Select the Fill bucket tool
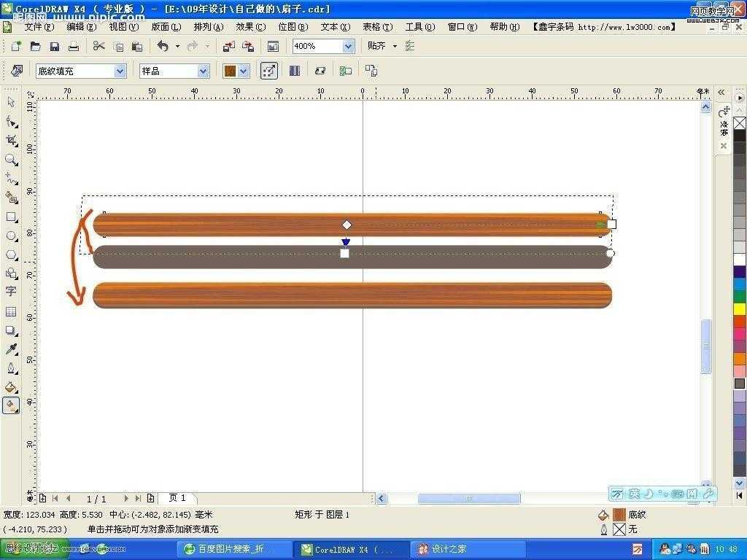The height and width of the screenshot is (560, 747). pyautogui.click(x=11, y=387)
